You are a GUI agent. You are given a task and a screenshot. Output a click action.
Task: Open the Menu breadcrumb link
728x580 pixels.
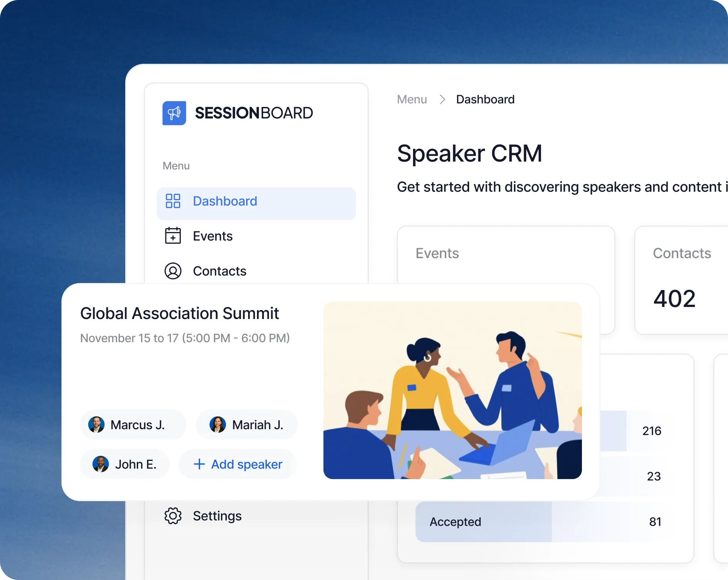click(x=412, y=99)
